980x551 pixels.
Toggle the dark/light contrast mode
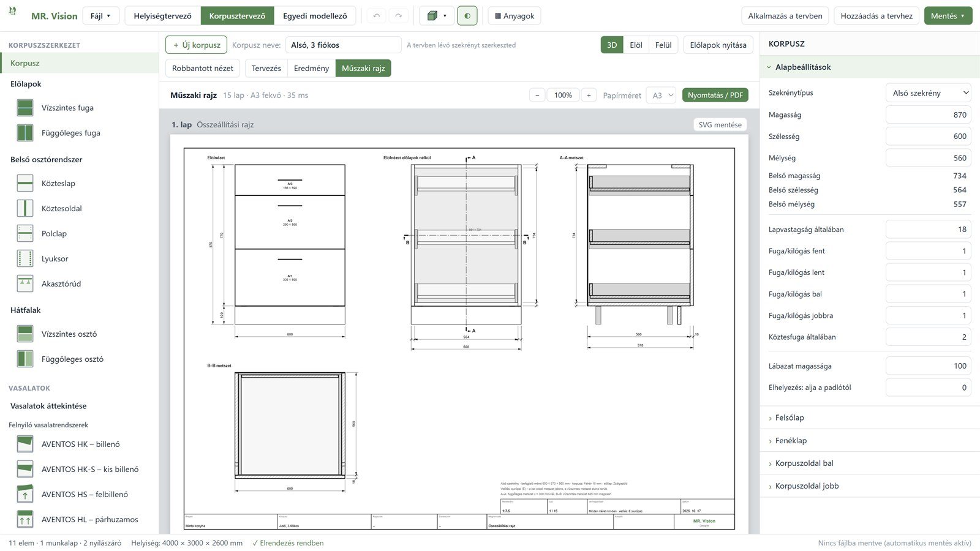[467, 16]
